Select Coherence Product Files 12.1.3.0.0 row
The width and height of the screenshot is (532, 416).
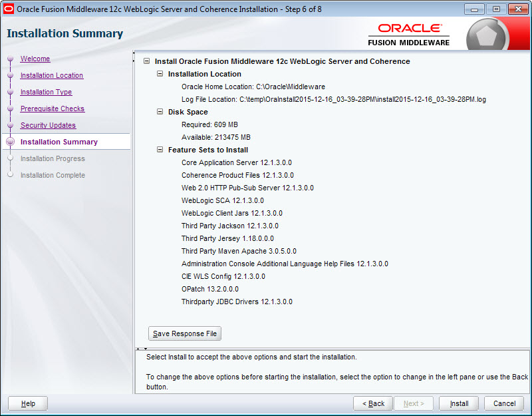pyautogui.click(x=237, y=175)
